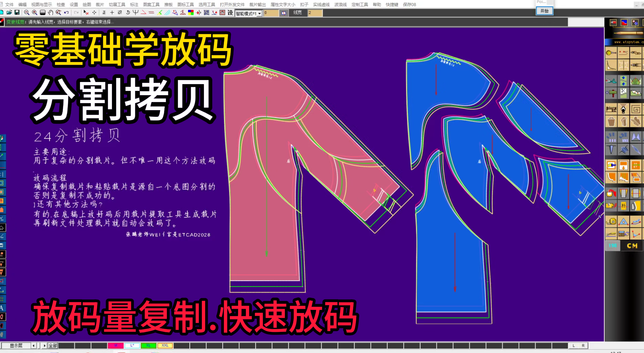Select the hand pan tool on the toolbar

click(x=50, y=13)
